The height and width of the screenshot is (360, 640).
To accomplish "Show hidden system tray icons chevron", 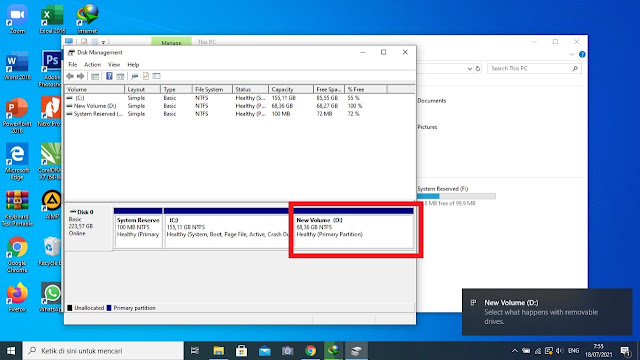I will tap(515, 351).
